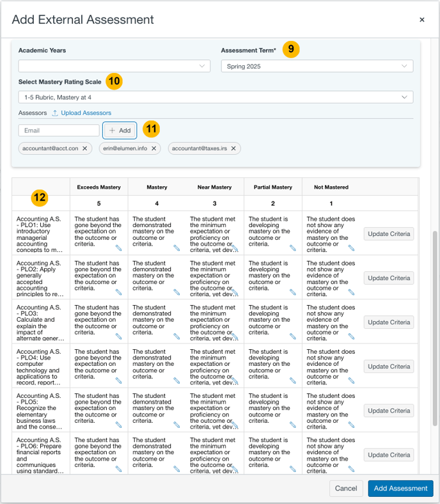
Task: Select the Accounting A.S. PLO5 outcome text
Action: [x=39, y=411]
